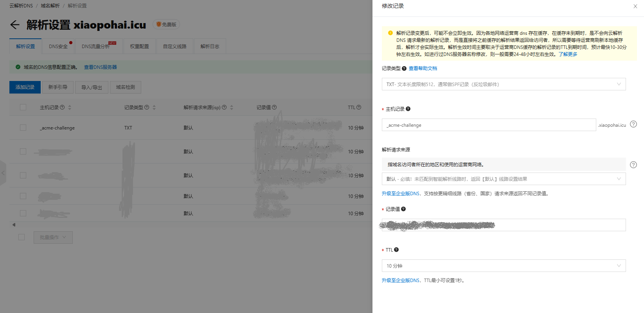Click help icon next to TTL label in panel

(396, 250)
